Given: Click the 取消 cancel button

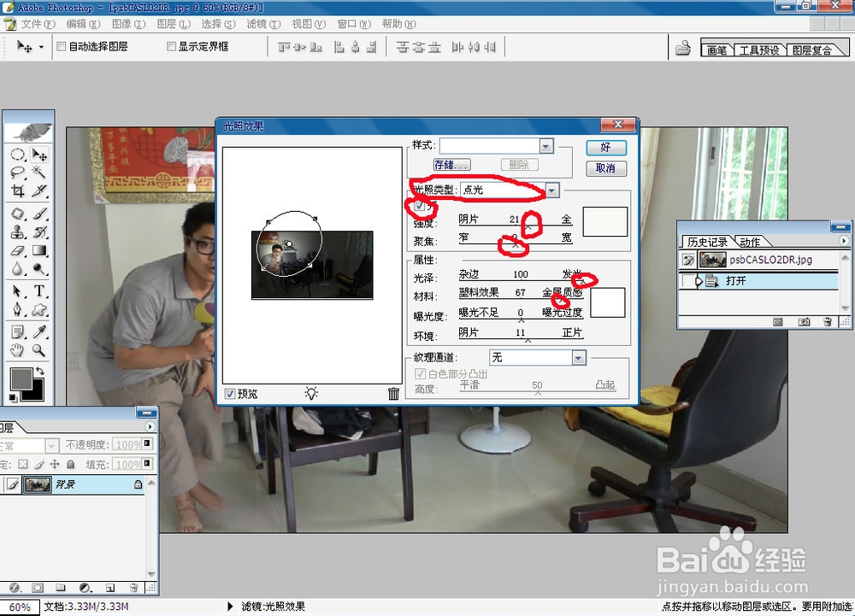Looking at the screenshot, I should pos(606,168).
